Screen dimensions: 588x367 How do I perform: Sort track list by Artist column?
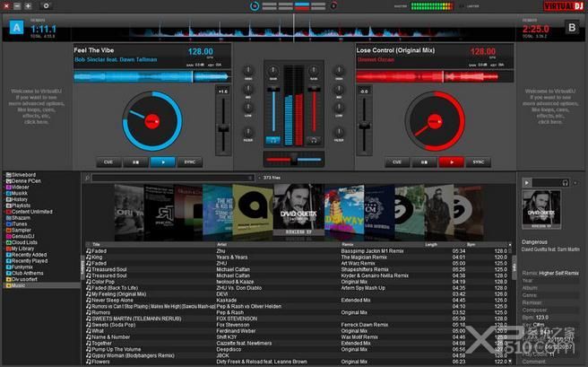click(221, 245)
